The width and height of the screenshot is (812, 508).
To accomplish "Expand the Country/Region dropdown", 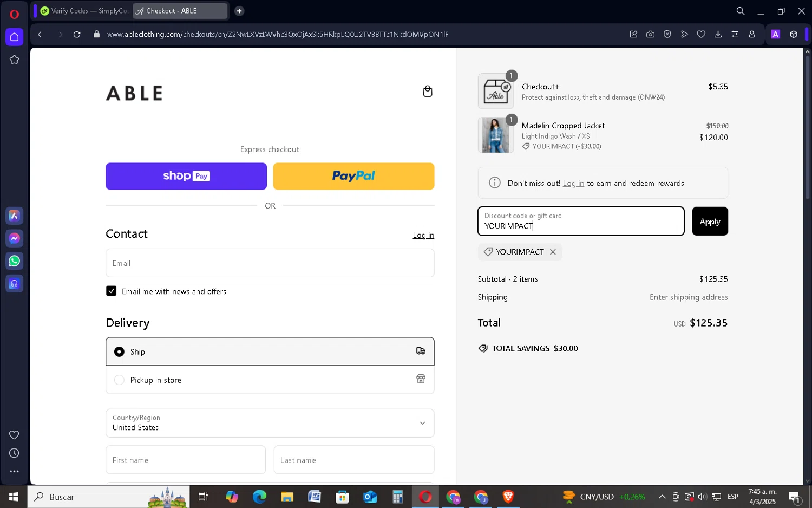I will tap(270, 423).
